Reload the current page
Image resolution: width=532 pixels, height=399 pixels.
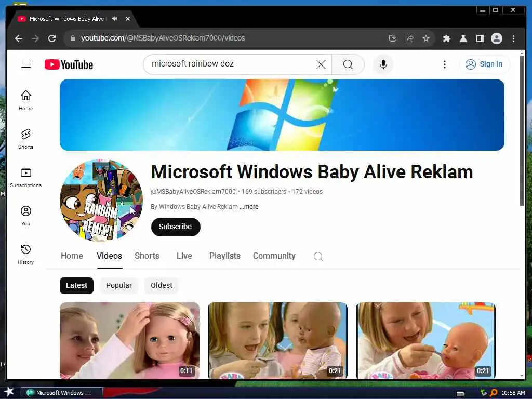pos(52,38)
